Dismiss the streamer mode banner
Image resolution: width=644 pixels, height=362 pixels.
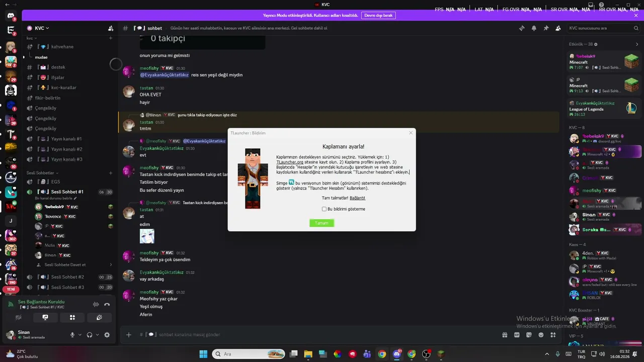[636, 15]
